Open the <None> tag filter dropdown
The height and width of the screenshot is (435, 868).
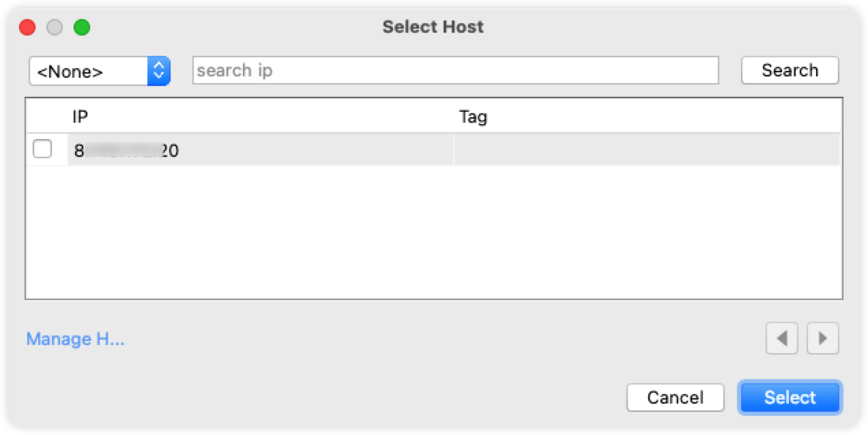(x=100, y=71)
